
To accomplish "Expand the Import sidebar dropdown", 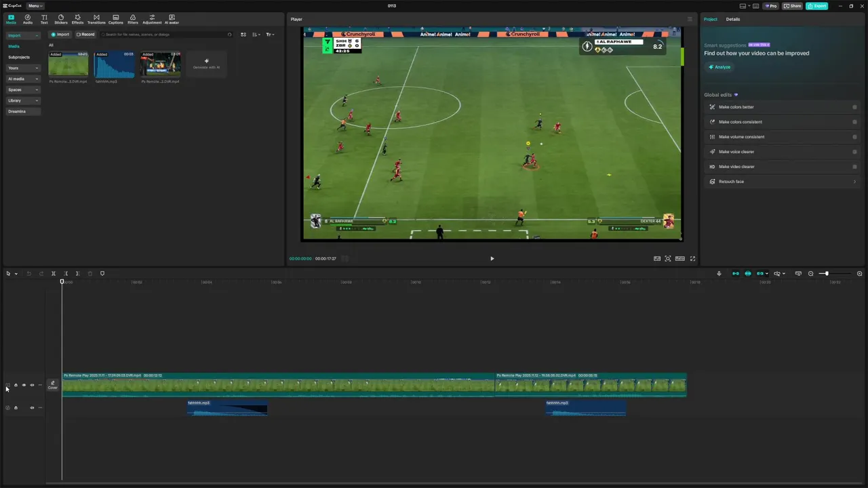I will (x=23, y=35).
